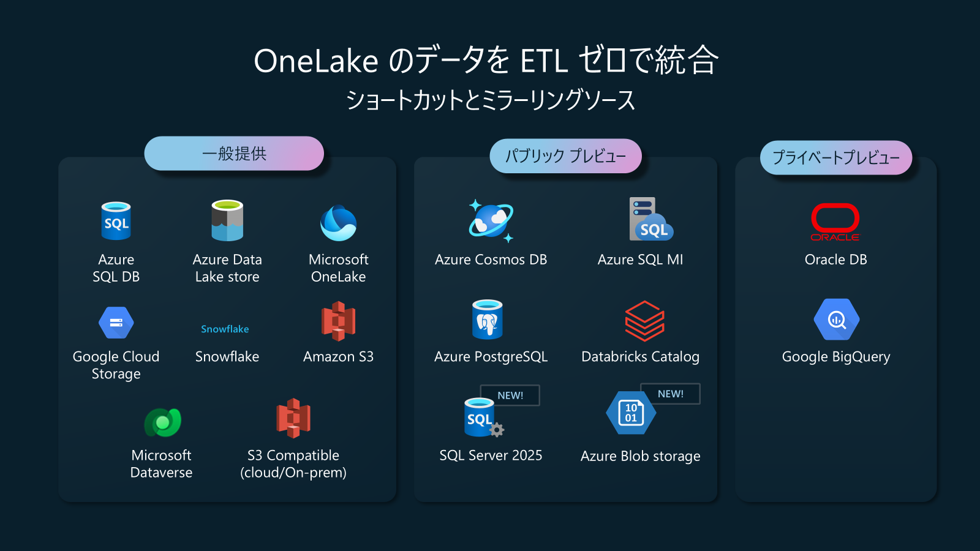Select the Azure Blob storage hexagon icon
The image size is (980, 551).
coord(631,413)
